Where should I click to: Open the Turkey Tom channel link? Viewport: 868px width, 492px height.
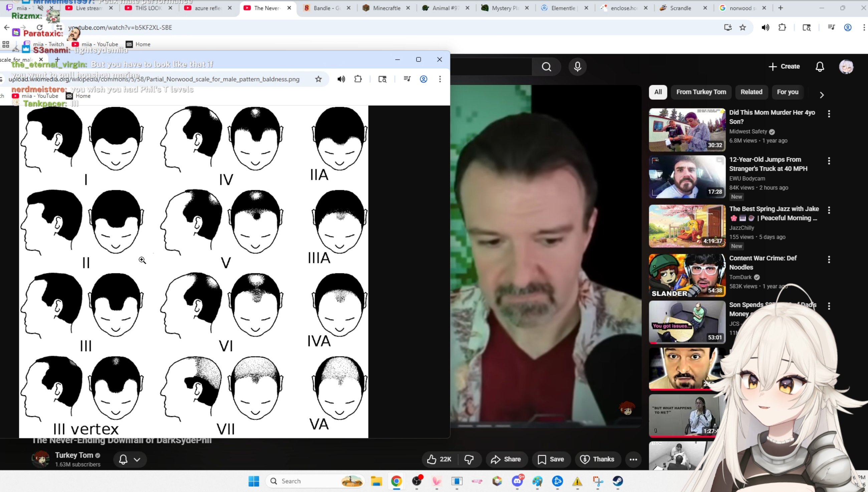click(74, 455)
